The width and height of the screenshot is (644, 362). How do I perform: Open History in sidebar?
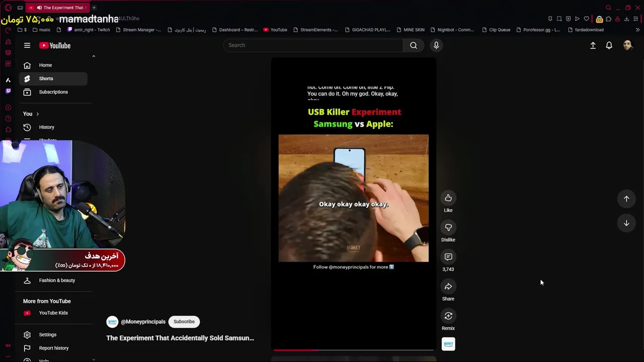[53, 127]
